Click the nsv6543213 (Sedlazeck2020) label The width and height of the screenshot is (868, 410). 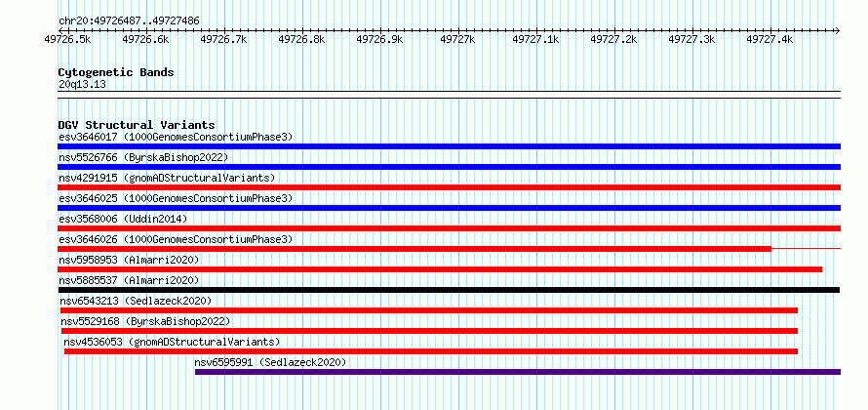pos(136,301)
